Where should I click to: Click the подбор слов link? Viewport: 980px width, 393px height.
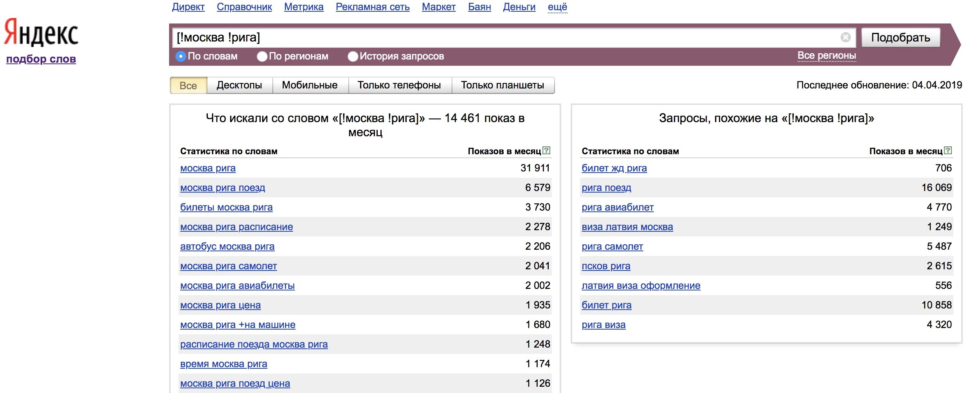(41, 59)
